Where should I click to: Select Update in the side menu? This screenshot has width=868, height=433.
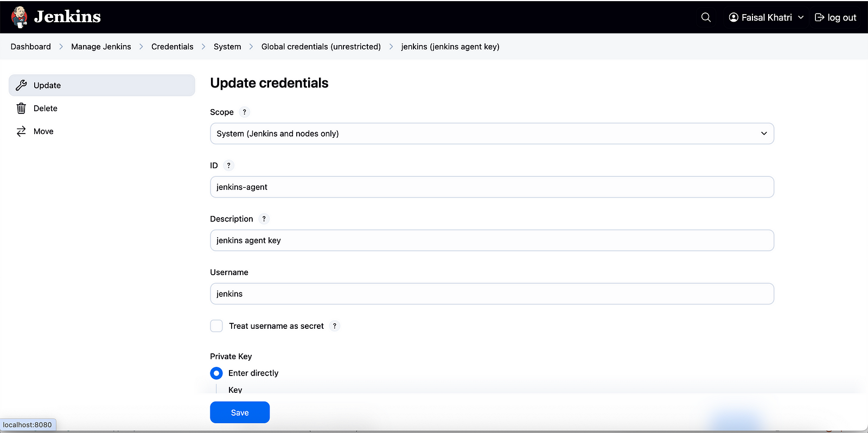[x=102, y=85]
